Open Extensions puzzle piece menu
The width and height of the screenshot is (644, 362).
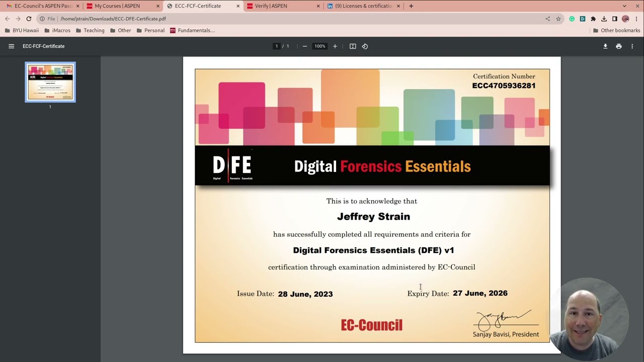point(593,19)
